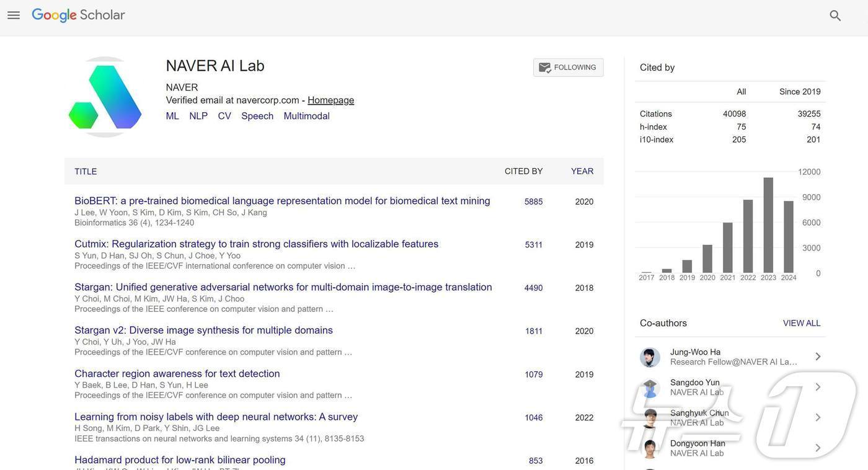The width and height of the screenshot is (868, 470).
Task: Click the year 2016 in Hadamard row
Action: tap(584, 461)
